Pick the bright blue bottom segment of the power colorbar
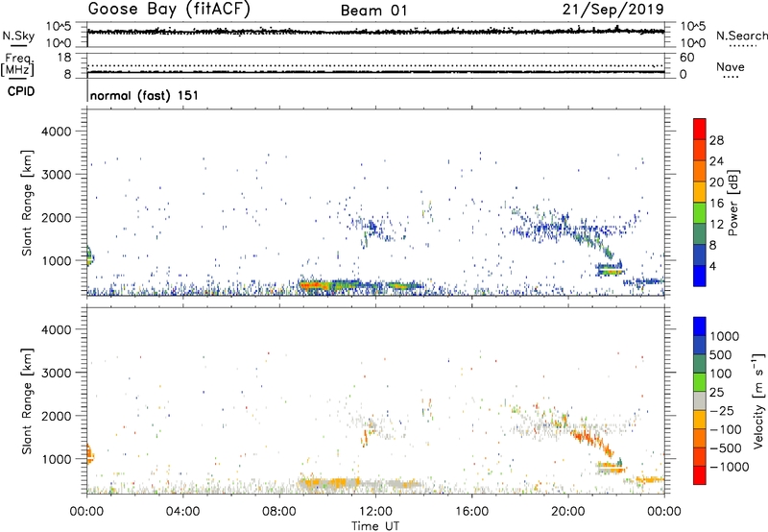This screenshot has height=532, width=768. (x=700, y=276)
